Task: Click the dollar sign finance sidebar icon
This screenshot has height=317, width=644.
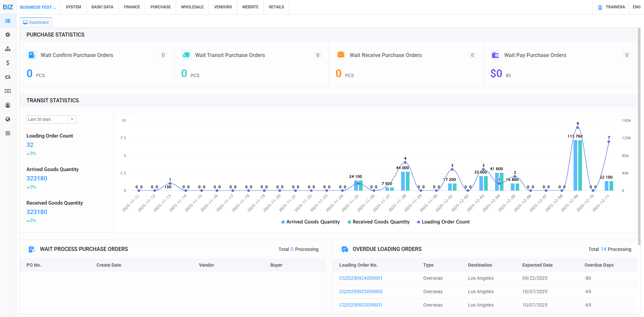Action: point(8,63)
